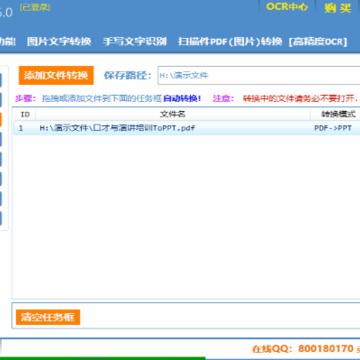Select file row 口才与演讲培训ToPPT.pdf
The width and height of the screenshot is (360, 360).
pyautogui.click(x=187, y=128)
